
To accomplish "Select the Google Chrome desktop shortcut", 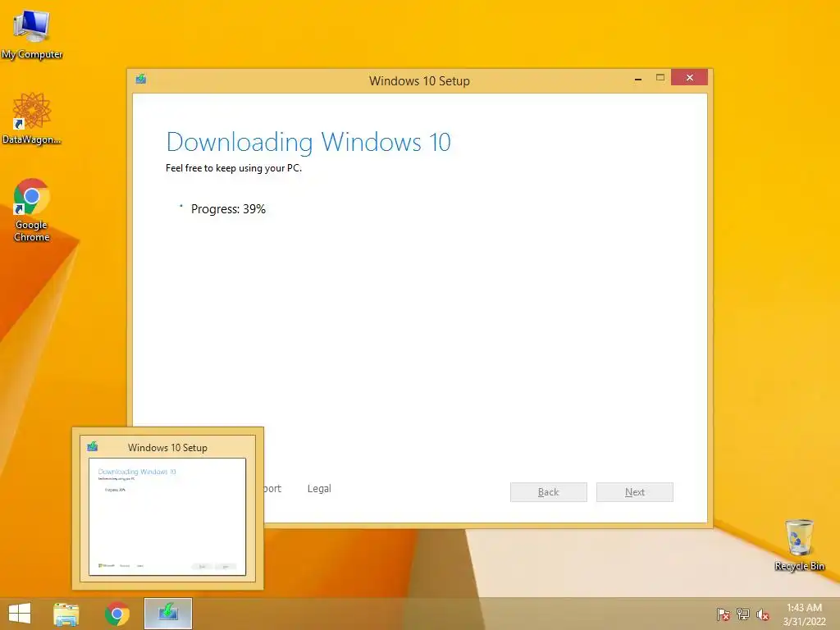I will click(32, 210).
